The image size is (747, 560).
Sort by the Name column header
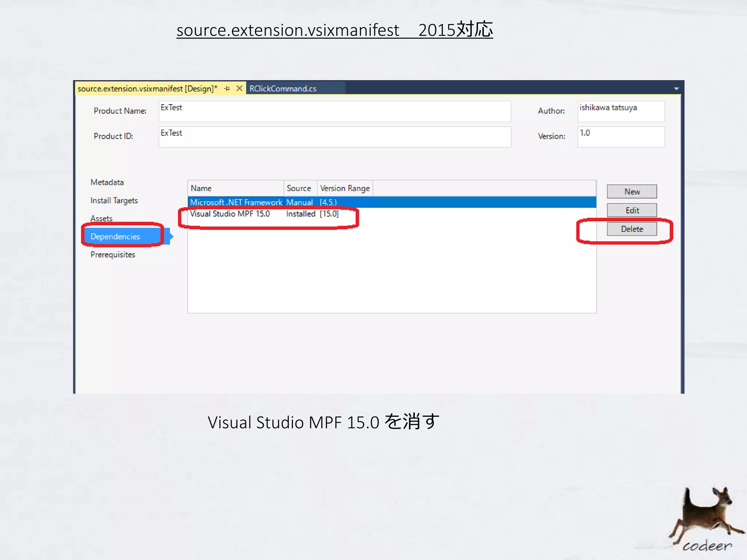(x=236, y=188)
